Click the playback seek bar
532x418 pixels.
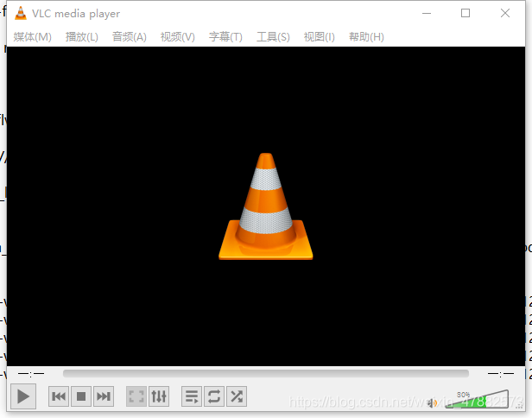(x=266, y=374)
